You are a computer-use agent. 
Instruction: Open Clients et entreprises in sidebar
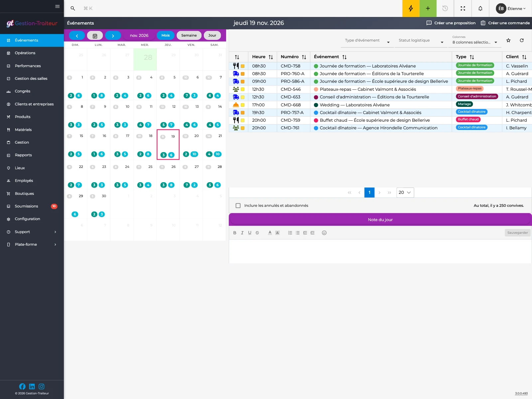[32, 104]
